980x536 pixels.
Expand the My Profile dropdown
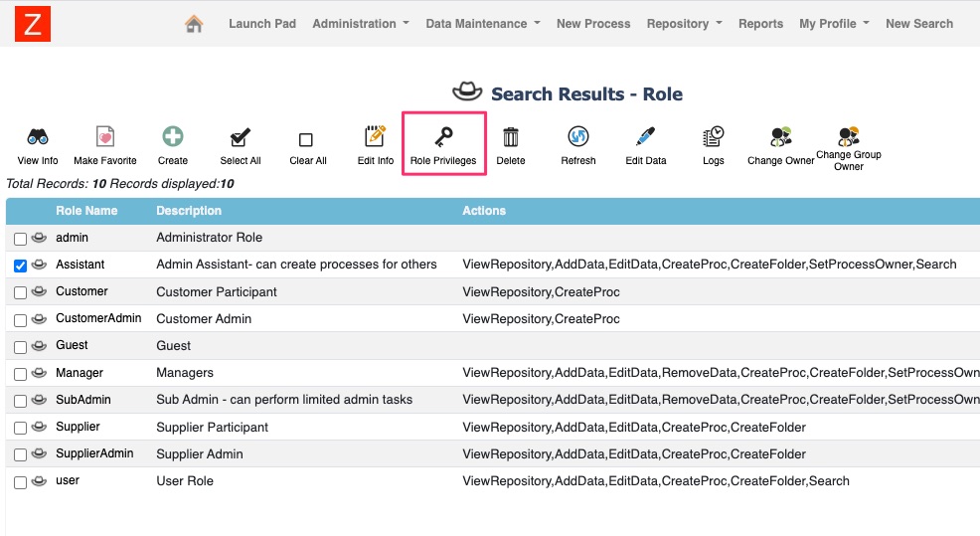pyautogui.click(x=834, y=24)
